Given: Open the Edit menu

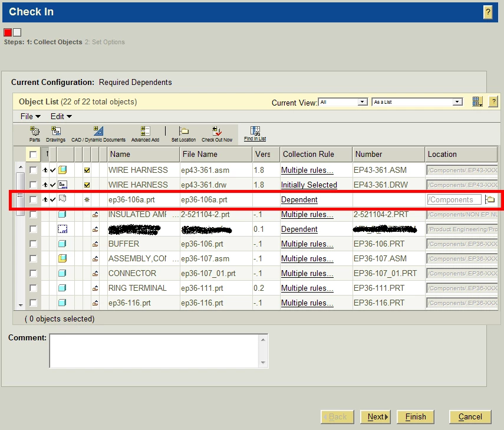Looking at the screenshot, I should pyautogui.click(x=61, y=116).
